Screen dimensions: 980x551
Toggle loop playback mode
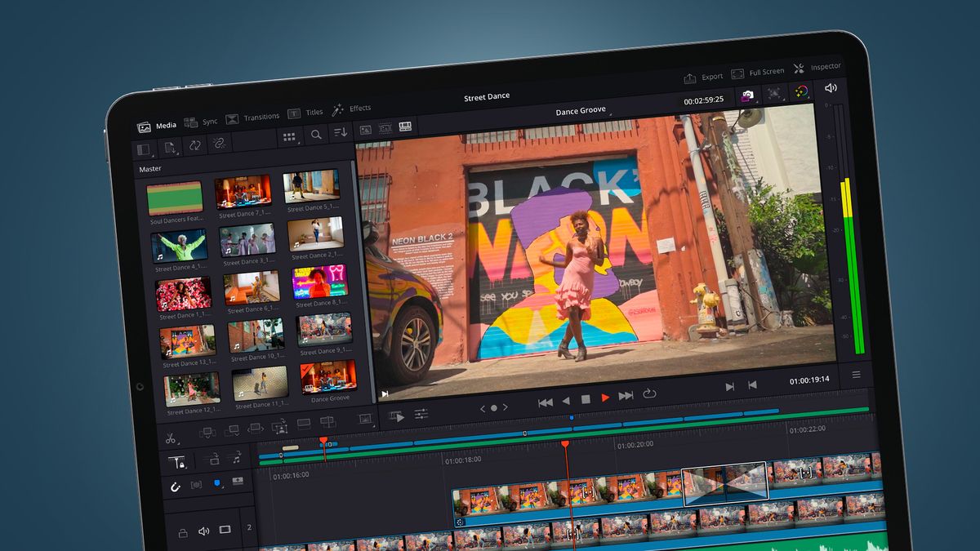649,393
